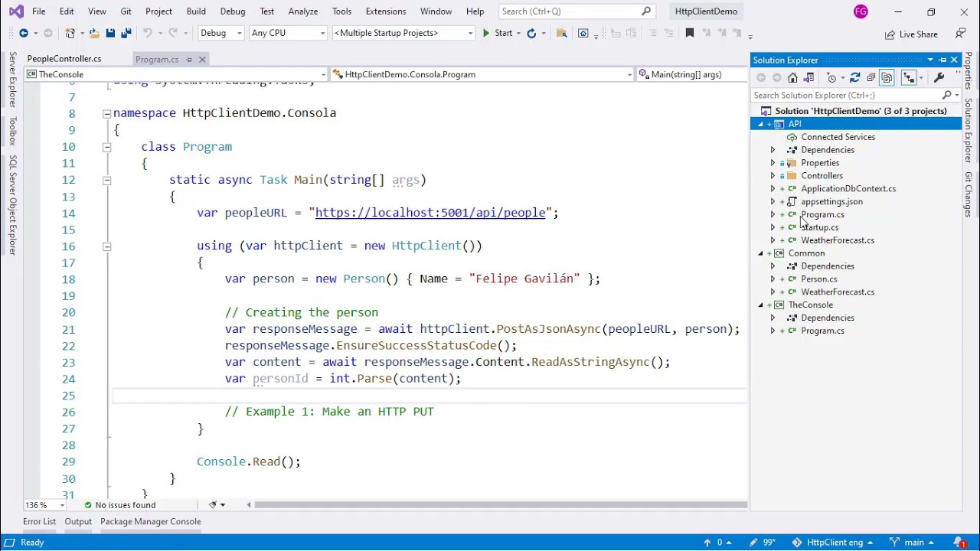Viewport: 980px width, 551px height.
Task: Click the Undo arrow icon
Action: [147, 33]
